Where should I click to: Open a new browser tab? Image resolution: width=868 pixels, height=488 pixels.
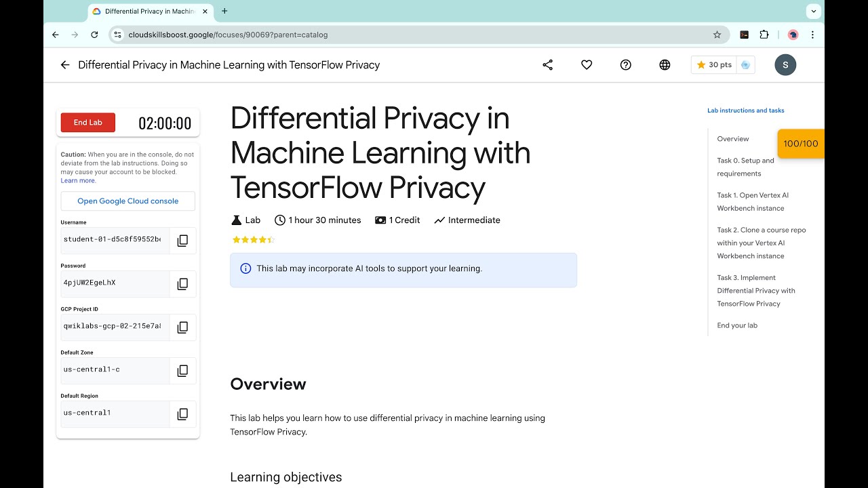224,11
